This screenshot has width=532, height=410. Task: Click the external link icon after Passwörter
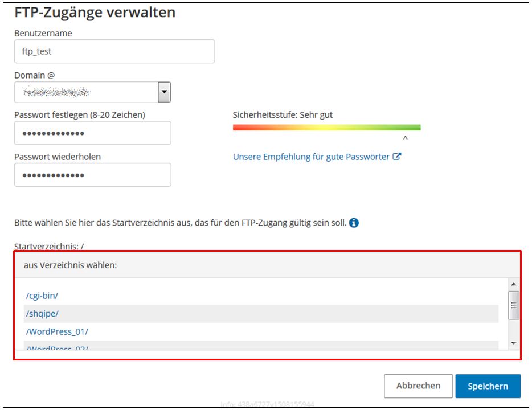point(397,157)
